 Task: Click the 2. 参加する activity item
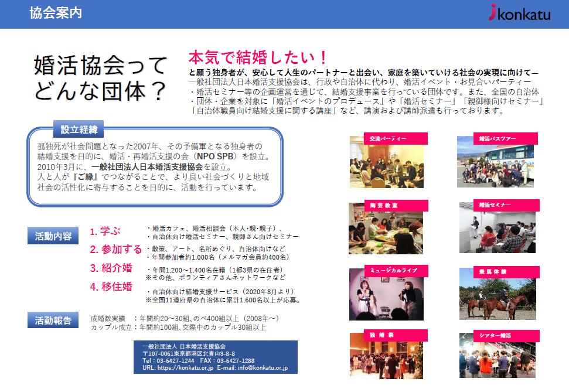pyautogui.click(x=115, y=250)
